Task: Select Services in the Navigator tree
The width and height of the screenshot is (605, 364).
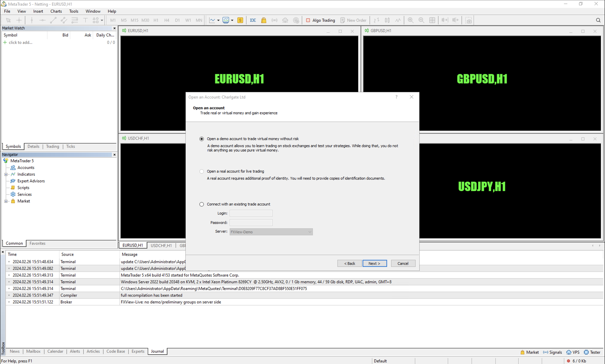Action: tap(24, 194)
